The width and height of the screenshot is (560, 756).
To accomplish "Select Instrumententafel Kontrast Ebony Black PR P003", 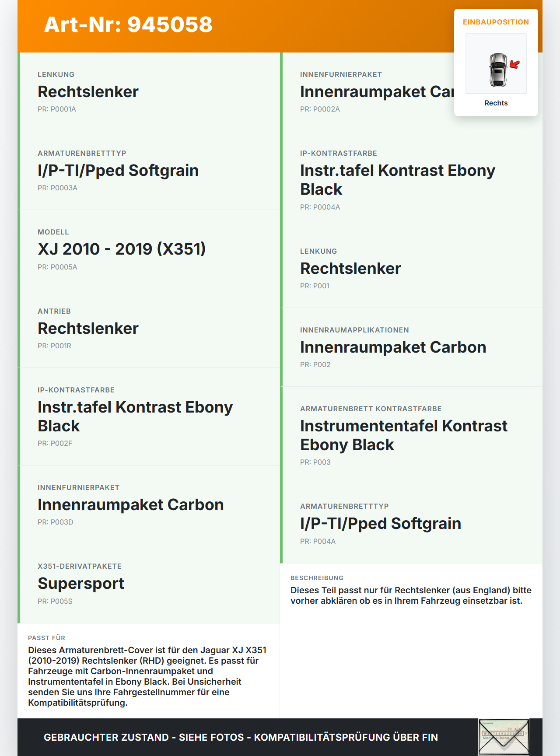I will coord(411,435).
